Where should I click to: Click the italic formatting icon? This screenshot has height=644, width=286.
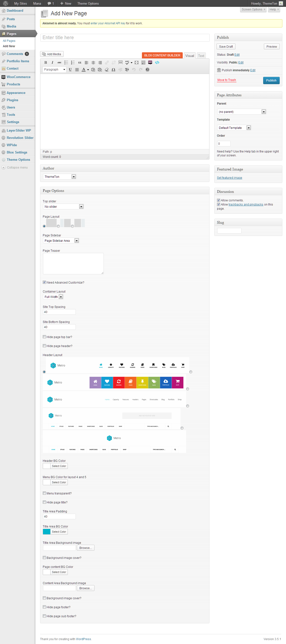point(52,63)
